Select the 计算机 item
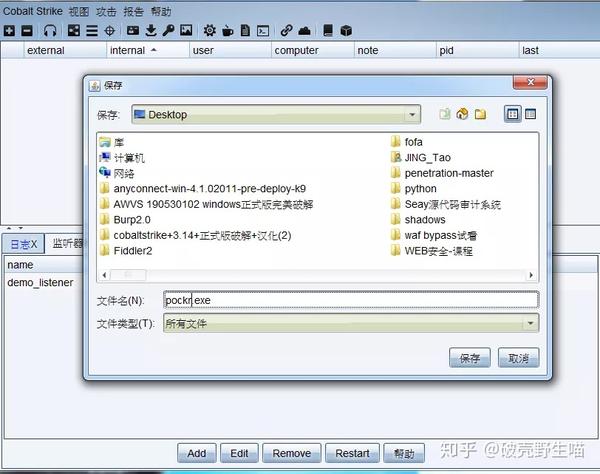The width and height of the screenshot is (600, 474). pyautogui.click(x=122, y=158)
